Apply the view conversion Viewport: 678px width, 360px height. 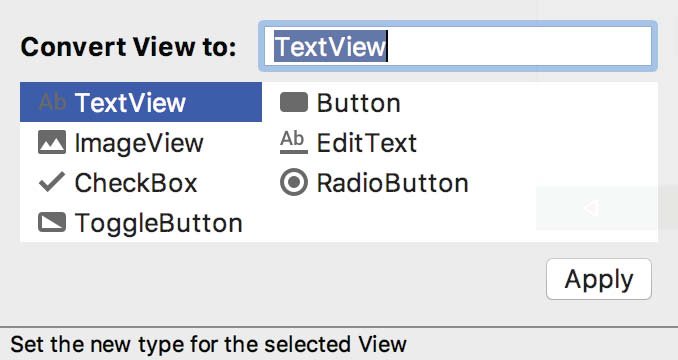pyautogui.click(x=599, y=279)
